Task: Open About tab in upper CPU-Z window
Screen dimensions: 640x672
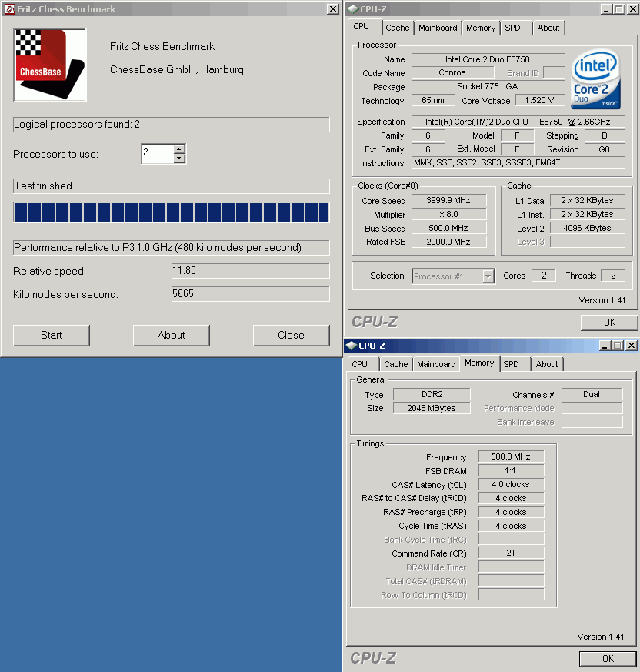Action: [548, 28]
